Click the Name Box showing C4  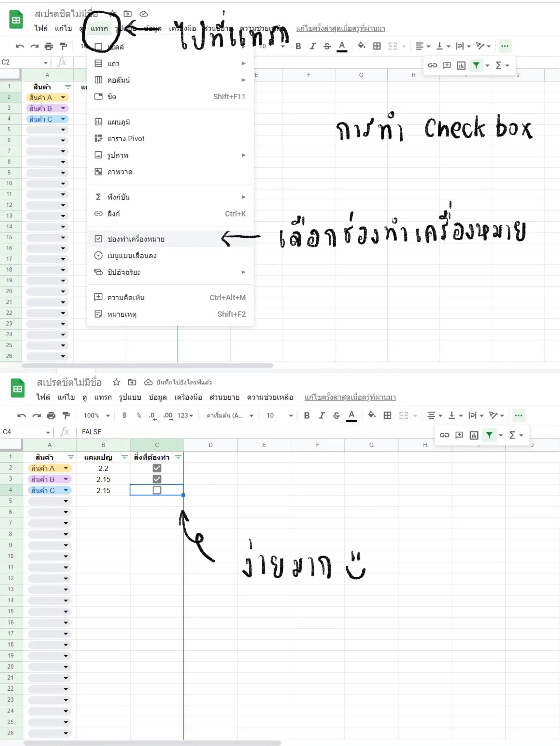click(23, 432)
